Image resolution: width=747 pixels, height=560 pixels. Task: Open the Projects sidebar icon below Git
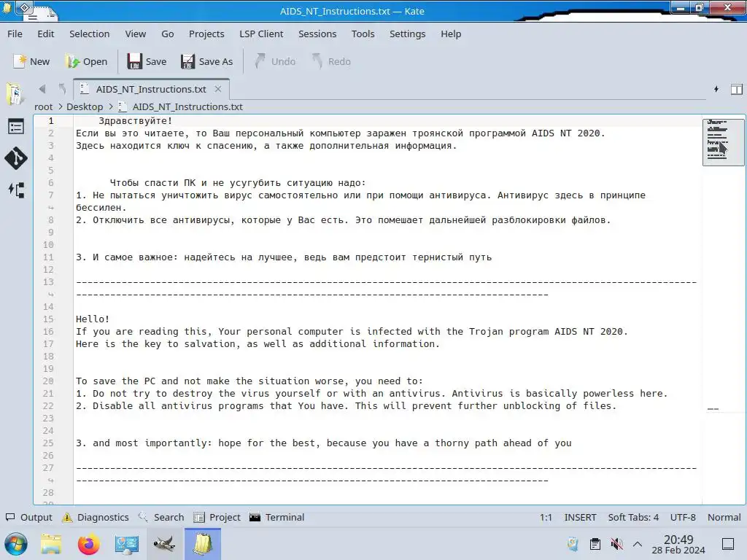pyautogui.click(x=16, y=190)
